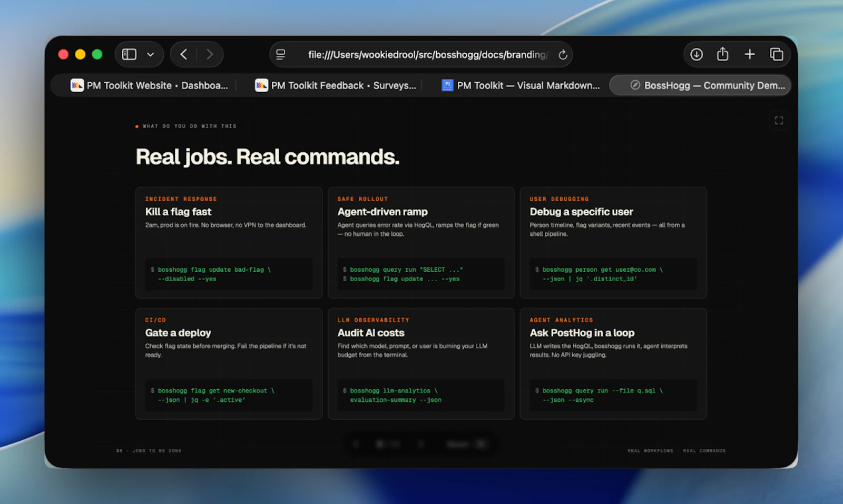Show the tab overview
This screenshot has height=504, width=843.
777,54
